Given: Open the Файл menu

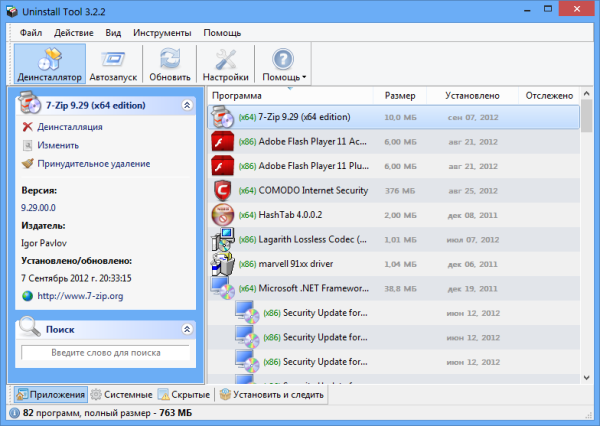Looking at the screenshot, I should coord(31,33).
